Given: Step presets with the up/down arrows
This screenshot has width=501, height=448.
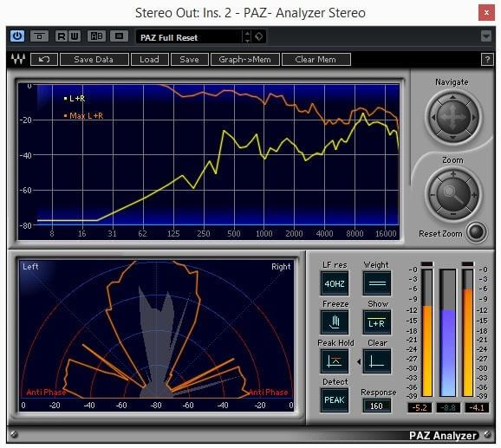Looking at the screenshot, I should pos(247,37).
